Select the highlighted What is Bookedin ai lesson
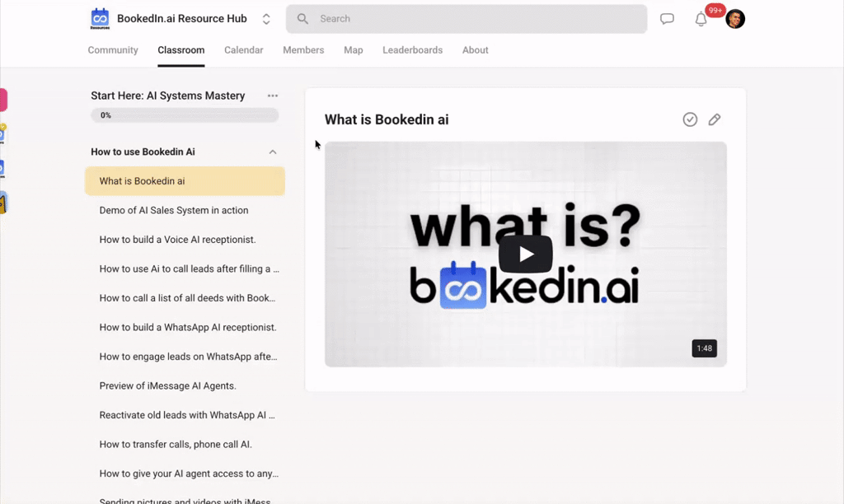 point(184,180)
